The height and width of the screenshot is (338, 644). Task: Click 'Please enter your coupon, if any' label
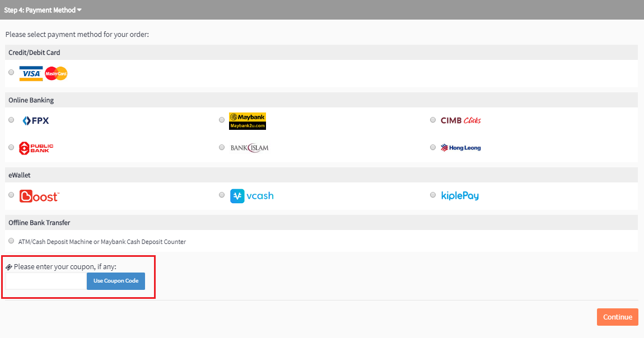click(x=65, y=266)
